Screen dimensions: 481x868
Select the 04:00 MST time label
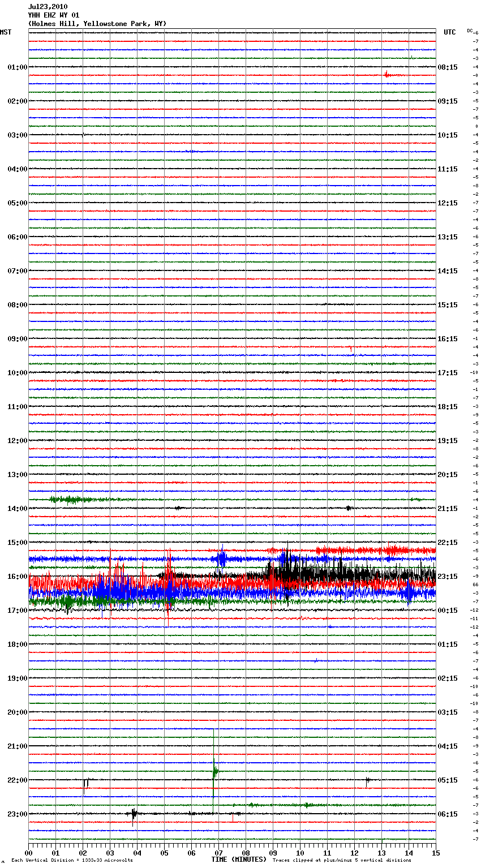18,169
